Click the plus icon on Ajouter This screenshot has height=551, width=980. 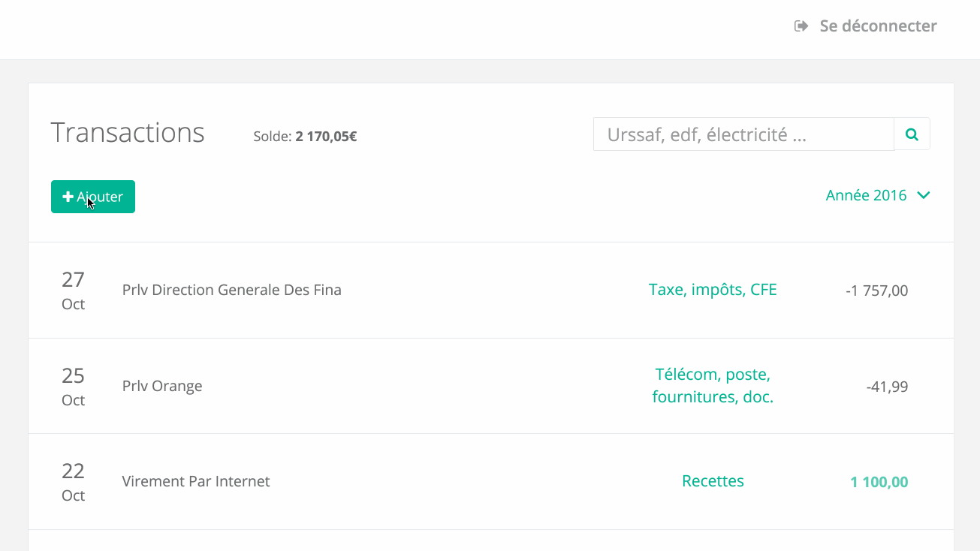(68, 197)
